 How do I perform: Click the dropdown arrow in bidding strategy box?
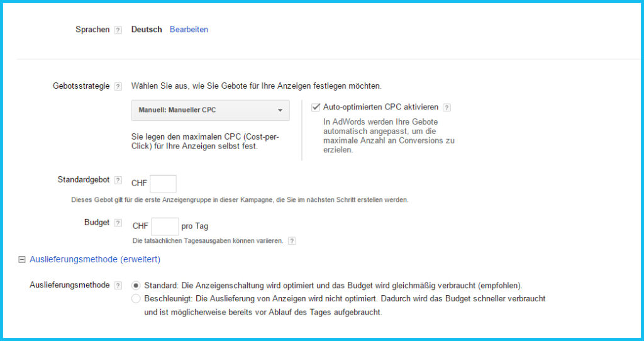(x=280, y=111)
